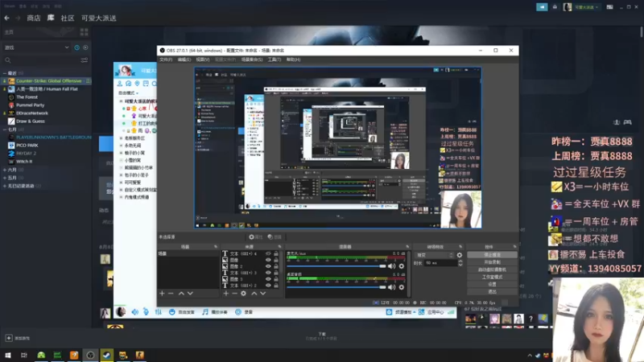The height and width of the screenshot is (362, 644).
Task: Click the 退出 button in OBS controls
Action: tap(492, 292)
